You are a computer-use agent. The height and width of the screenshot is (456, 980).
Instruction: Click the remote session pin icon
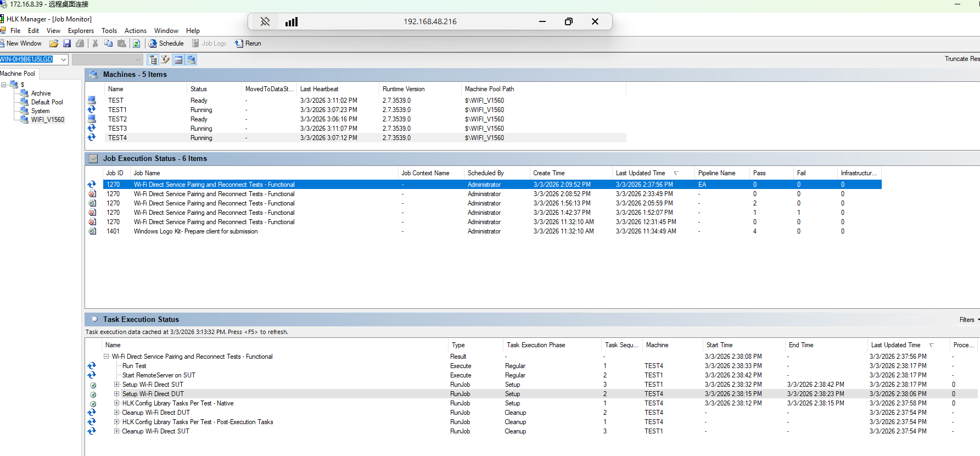click(265, 21)
